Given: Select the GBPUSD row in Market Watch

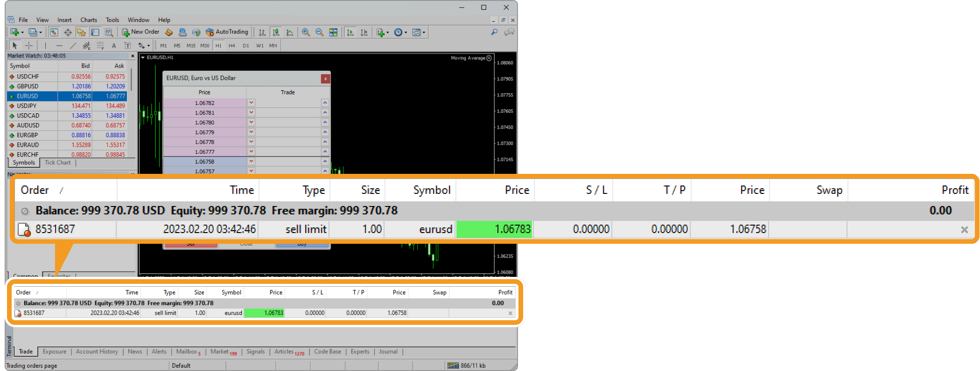Looking at the screenshot, I should 67,86.
